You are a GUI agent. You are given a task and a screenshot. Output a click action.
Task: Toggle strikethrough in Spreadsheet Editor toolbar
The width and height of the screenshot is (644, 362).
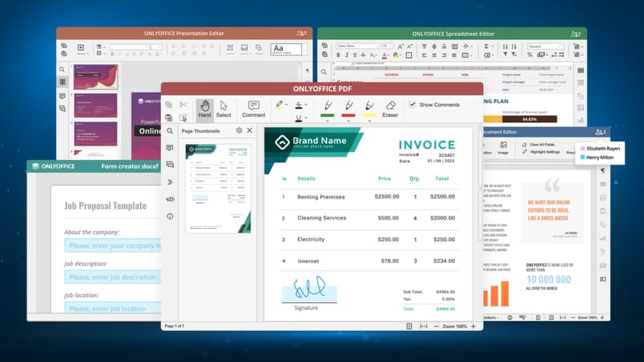point(363,55)
